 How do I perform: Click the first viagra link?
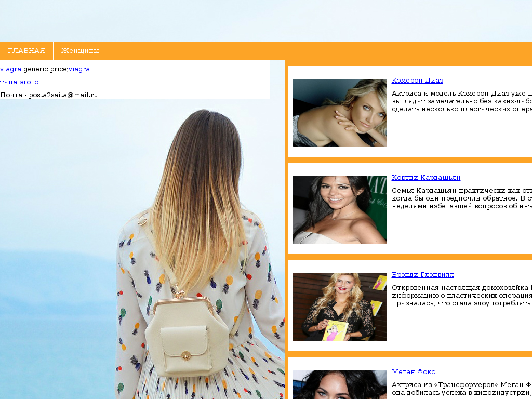10,69
